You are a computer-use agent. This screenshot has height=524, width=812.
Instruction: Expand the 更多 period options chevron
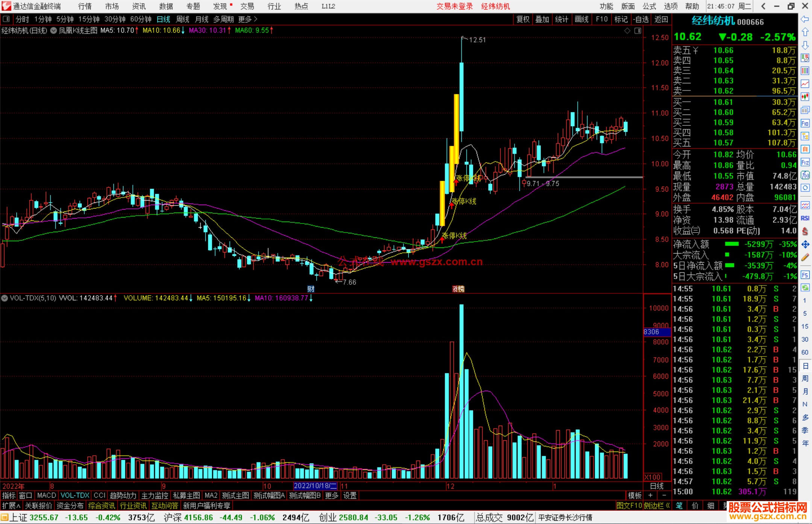coord(256,19)
